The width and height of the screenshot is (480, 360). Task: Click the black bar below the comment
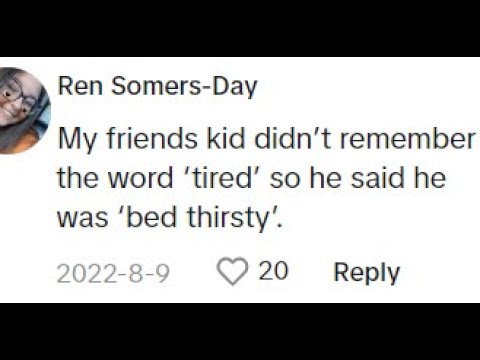tap(240, 332)
